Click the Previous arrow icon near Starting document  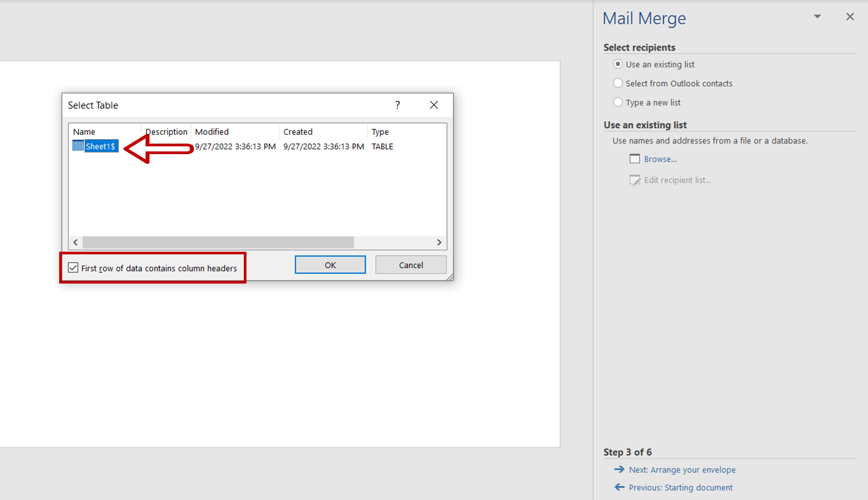(619, 487)
